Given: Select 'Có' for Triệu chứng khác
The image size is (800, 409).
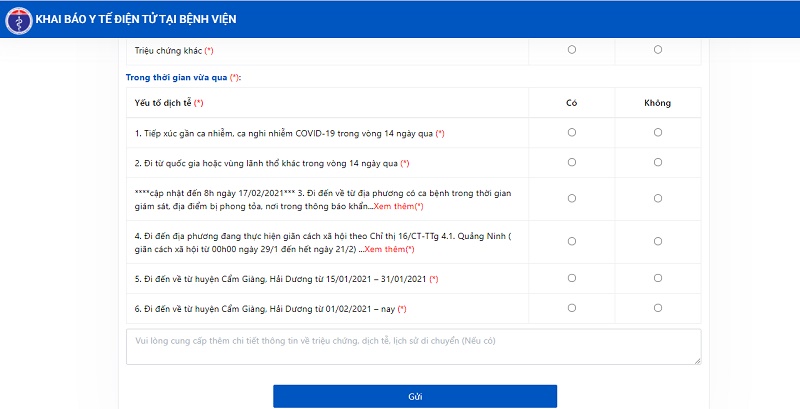Looking at the screenshot, I should [571, 49].
